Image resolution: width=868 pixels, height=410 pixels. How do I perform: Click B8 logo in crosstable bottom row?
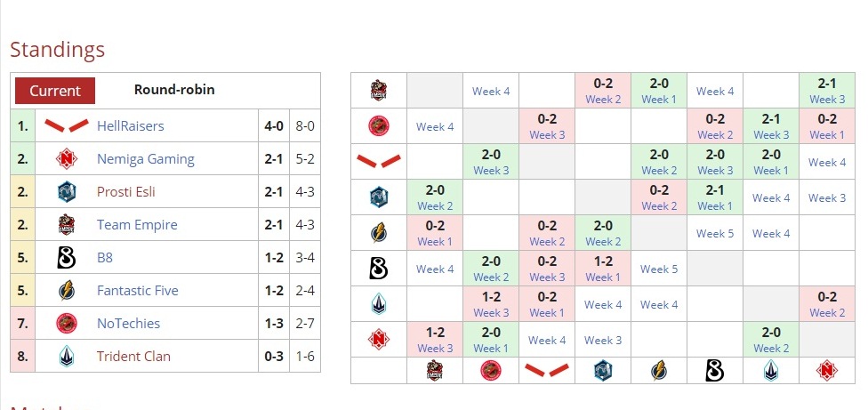coord(715,371)
